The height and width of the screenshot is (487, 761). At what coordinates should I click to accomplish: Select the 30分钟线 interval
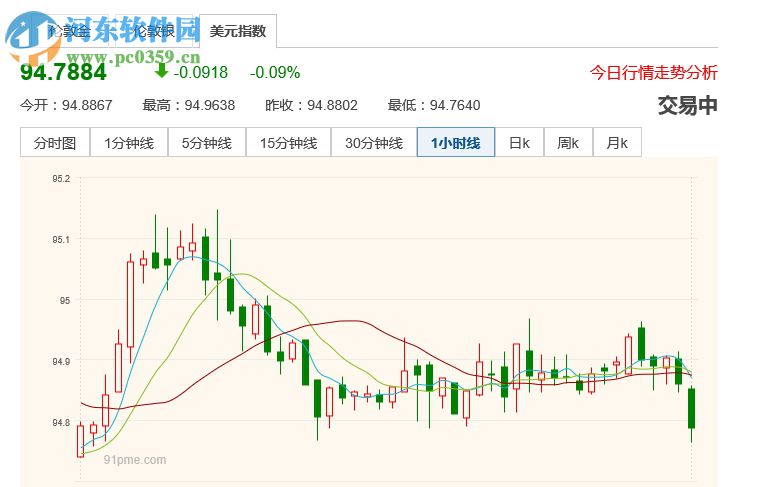tap(374, 143)
